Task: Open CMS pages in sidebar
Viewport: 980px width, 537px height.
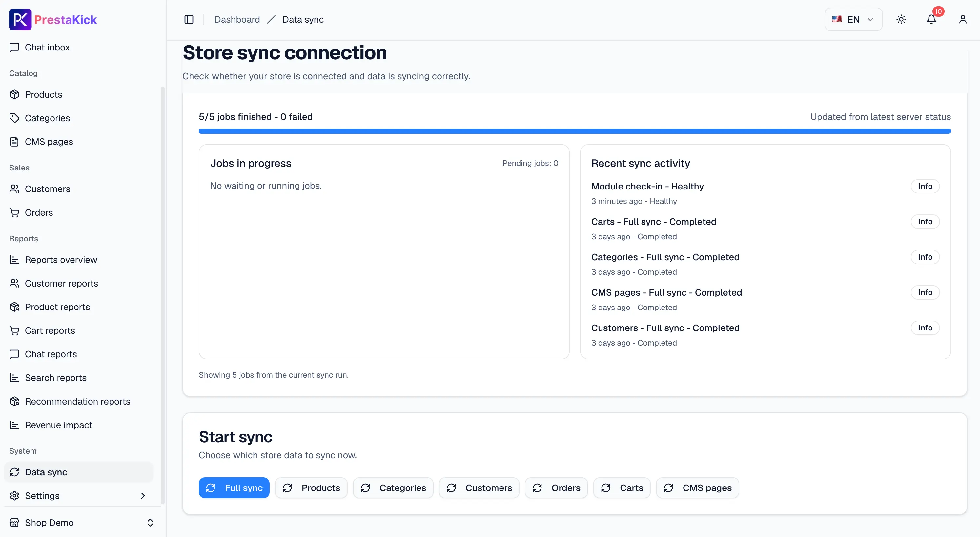Action: click(x=78, y=142)
